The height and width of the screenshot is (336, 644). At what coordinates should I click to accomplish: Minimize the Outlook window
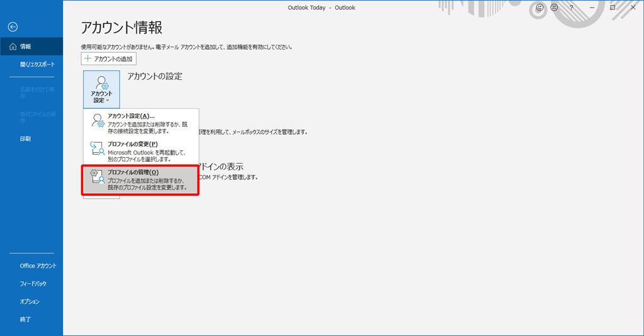pos(592,8)
